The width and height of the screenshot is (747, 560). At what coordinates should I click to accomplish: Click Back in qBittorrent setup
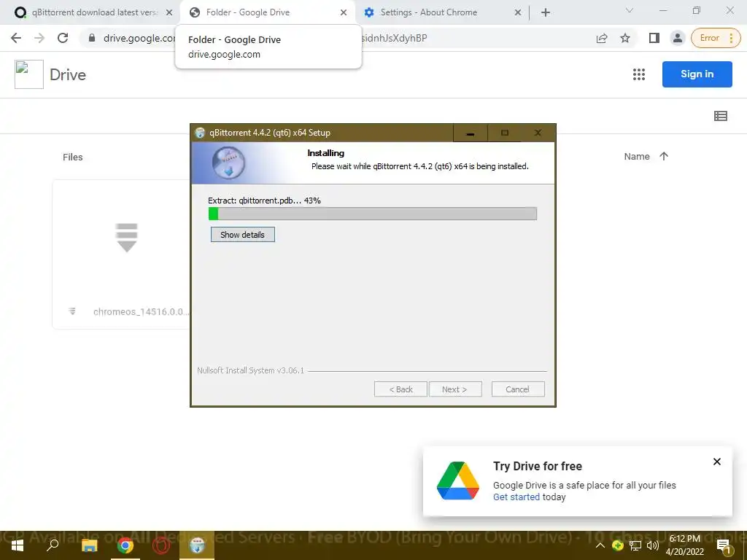coord(400,389)
